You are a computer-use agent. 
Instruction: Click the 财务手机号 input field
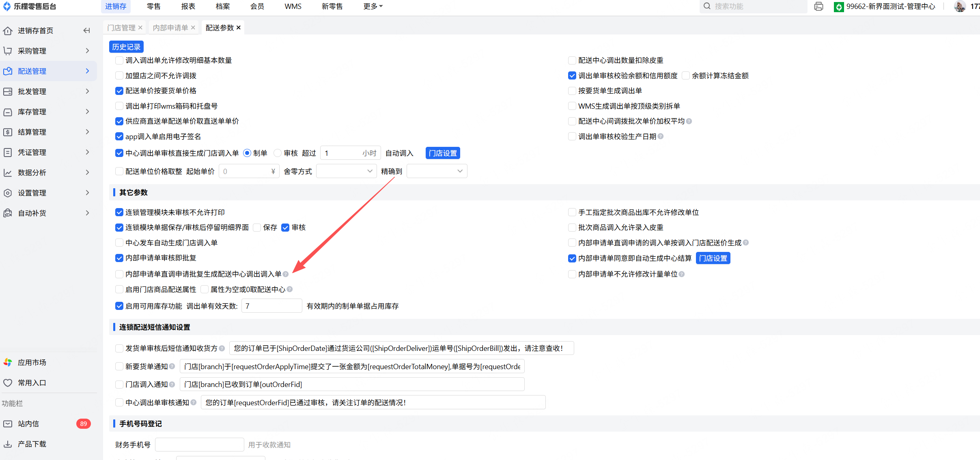(x=199, y=445)
